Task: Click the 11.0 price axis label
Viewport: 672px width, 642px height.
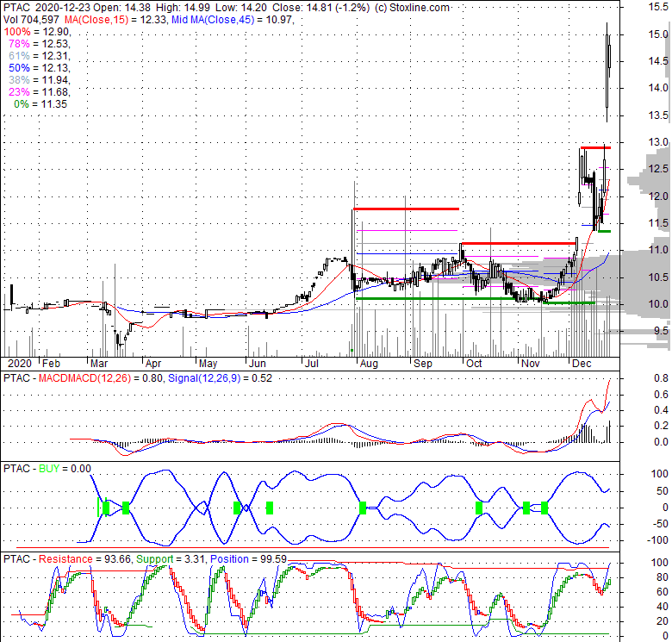Action: coord(658,250)
